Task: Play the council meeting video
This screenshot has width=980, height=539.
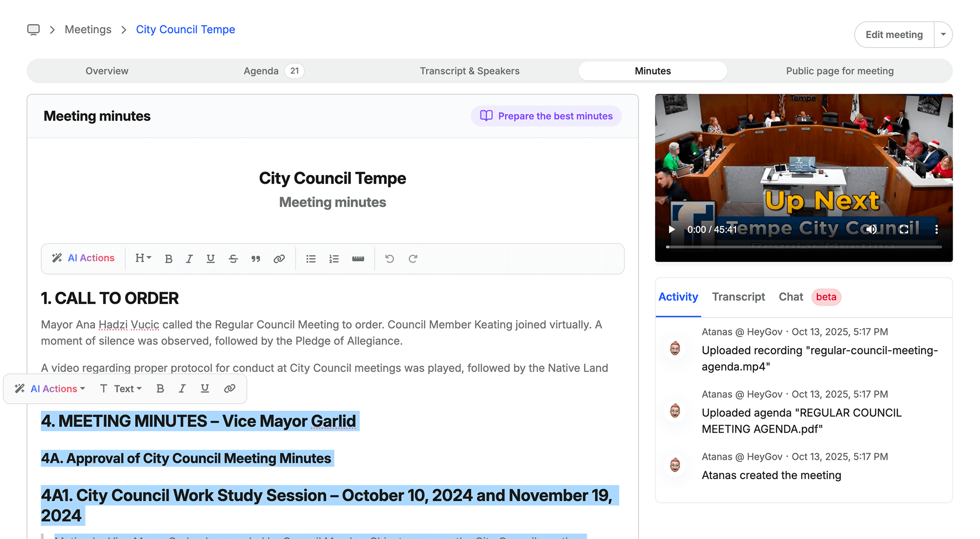Action: [672, 229]
